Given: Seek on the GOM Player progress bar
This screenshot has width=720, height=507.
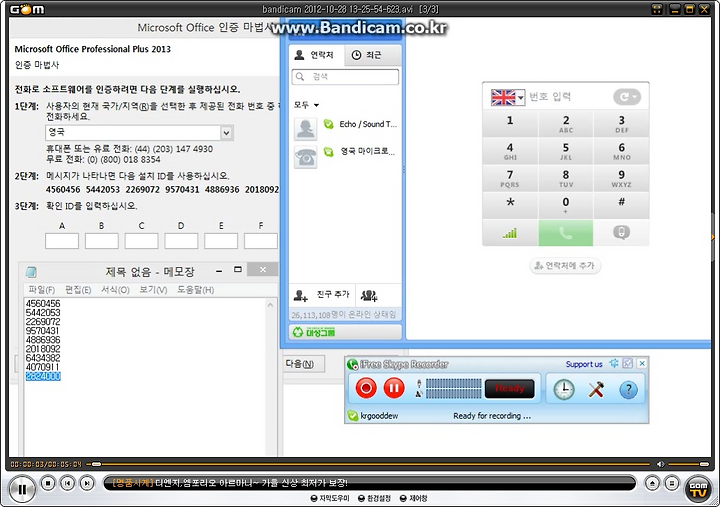Looking at the screenshot, I should click(x=370, y=464).
